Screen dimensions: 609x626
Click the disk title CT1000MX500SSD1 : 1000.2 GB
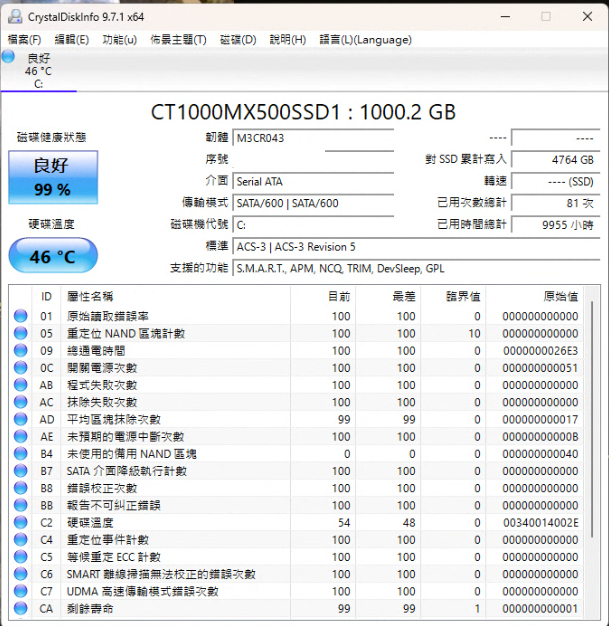[303, 112]
